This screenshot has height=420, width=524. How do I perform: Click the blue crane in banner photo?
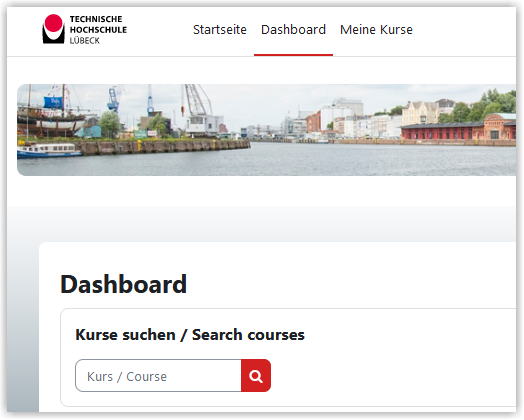[x=114, y=99]
